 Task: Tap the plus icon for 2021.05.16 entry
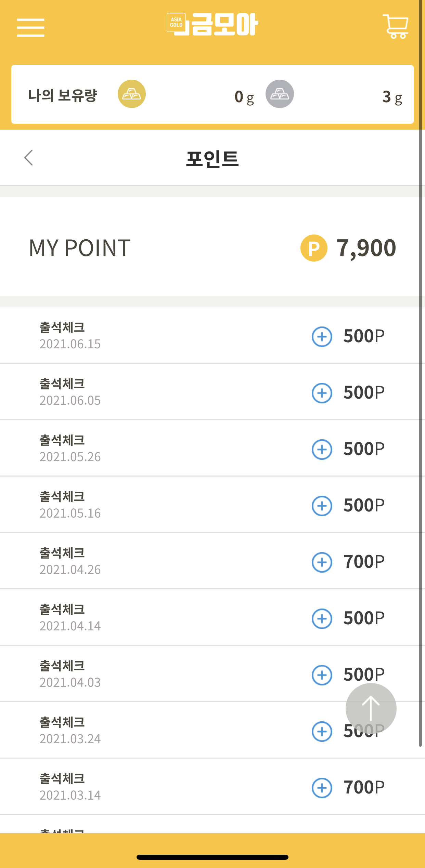click(x=322, y=506)
